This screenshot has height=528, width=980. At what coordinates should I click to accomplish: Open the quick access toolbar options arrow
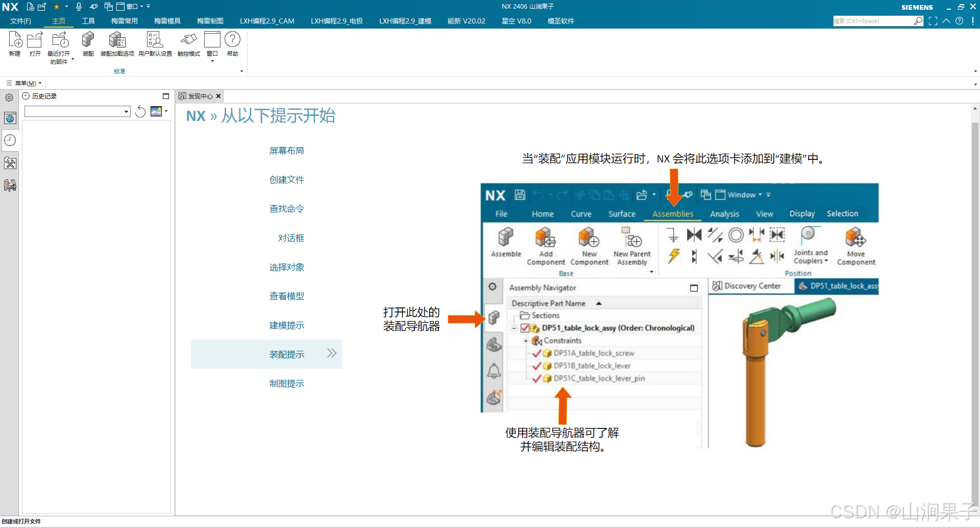(149, 7)
